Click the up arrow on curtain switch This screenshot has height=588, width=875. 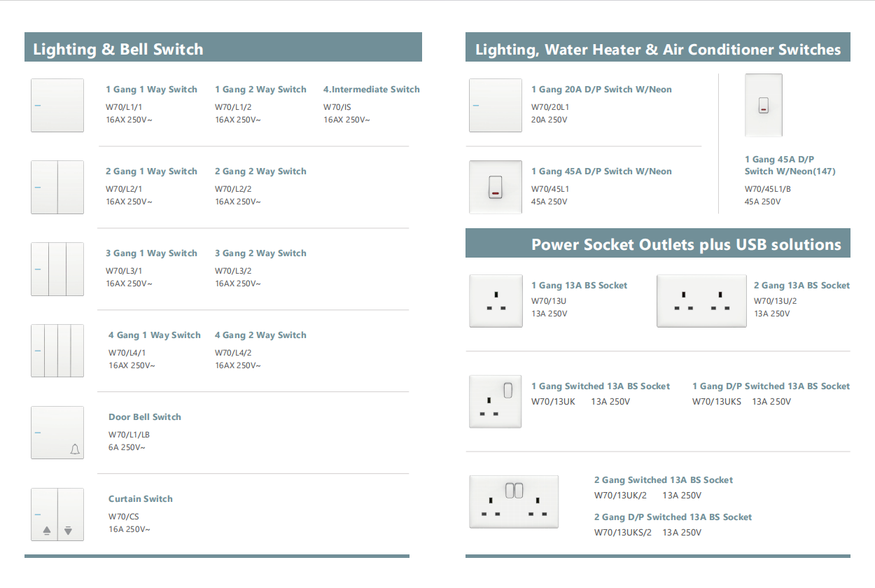47,531
